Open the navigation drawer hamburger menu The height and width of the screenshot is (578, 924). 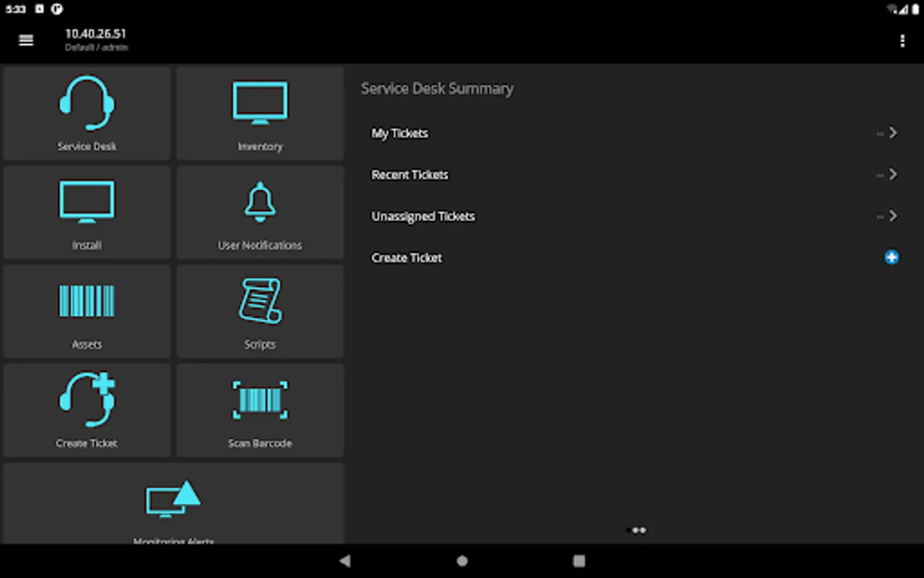pyautogui.click(x=26, y=40)
